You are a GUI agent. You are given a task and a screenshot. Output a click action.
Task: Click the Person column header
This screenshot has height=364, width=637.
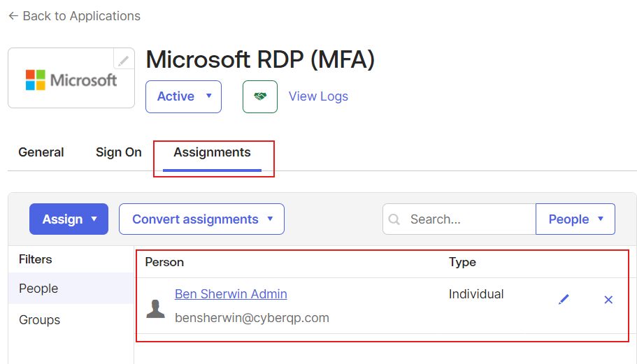(164, 262)
